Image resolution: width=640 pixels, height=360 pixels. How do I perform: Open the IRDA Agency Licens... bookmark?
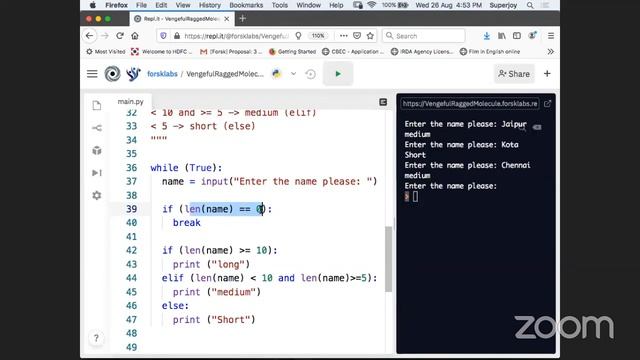(x=422, y=52)
